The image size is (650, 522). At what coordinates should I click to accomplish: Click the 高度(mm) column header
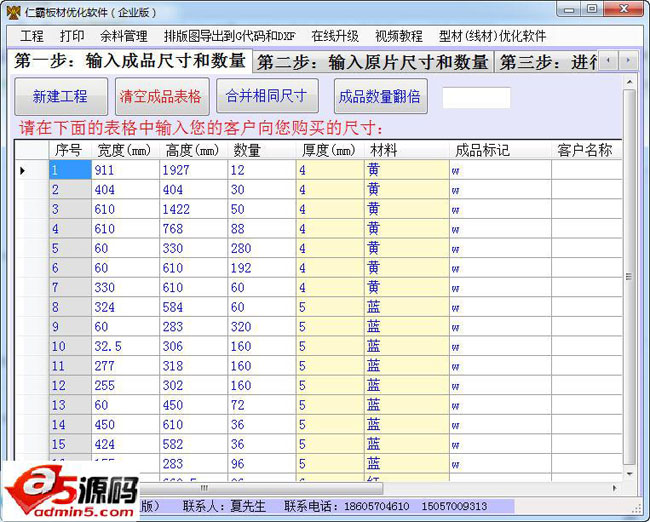coord(193,150)
